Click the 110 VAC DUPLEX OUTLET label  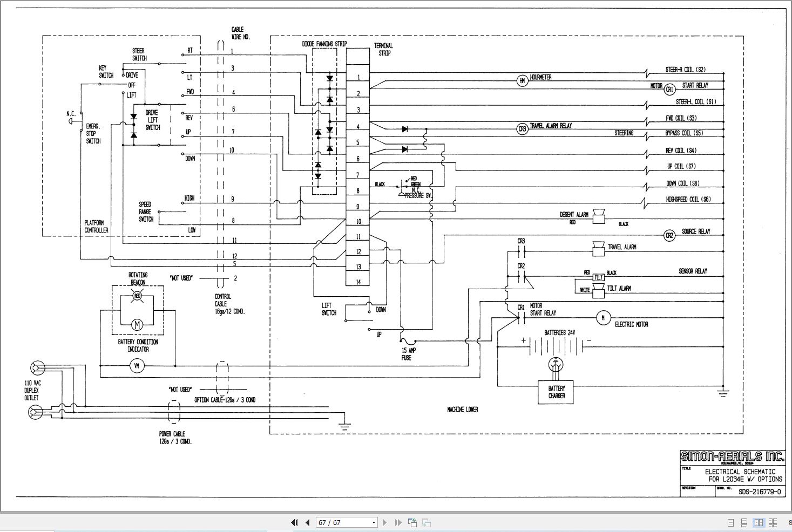point(32,390)
